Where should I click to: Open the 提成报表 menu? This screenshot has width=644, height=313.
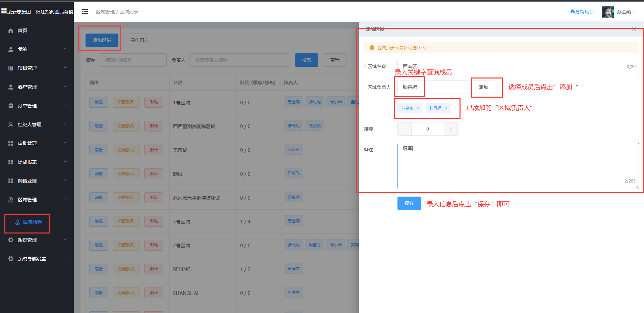click(x=37, y=162)
